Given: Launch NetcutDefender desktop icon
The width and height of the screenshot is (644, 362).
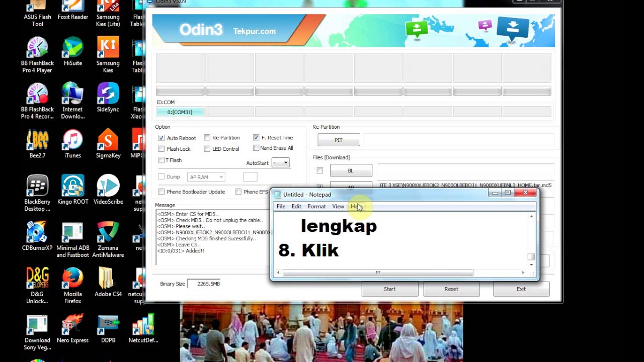Looking at the screenshot, I should [x=143, y=329].
